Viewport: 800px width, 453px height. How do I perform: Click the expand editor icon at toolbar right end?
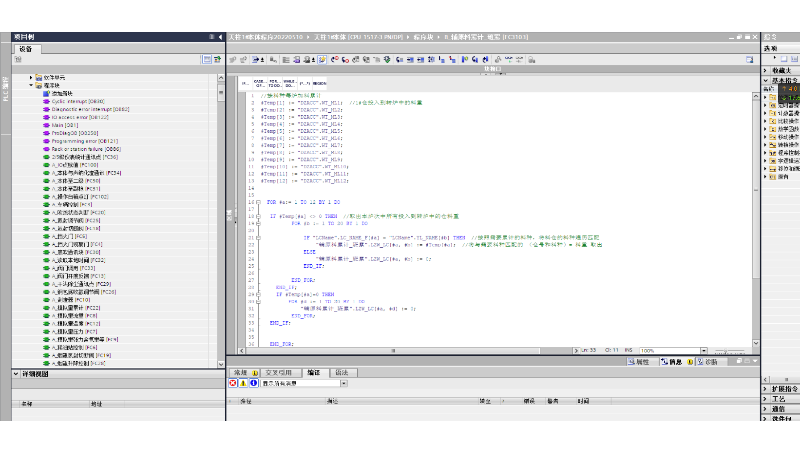749,60
